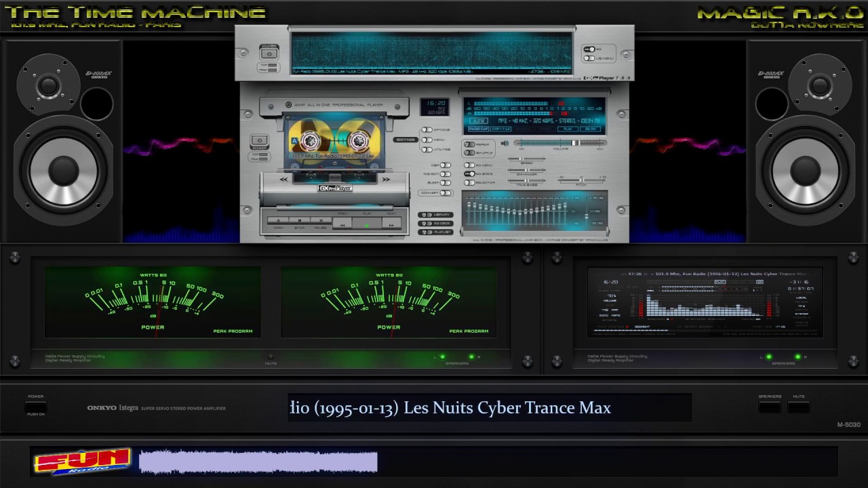The width and height of the screenshot is (868, 488).
Task: Click the left Power VU meter
Action: click(x=153, y=303)
